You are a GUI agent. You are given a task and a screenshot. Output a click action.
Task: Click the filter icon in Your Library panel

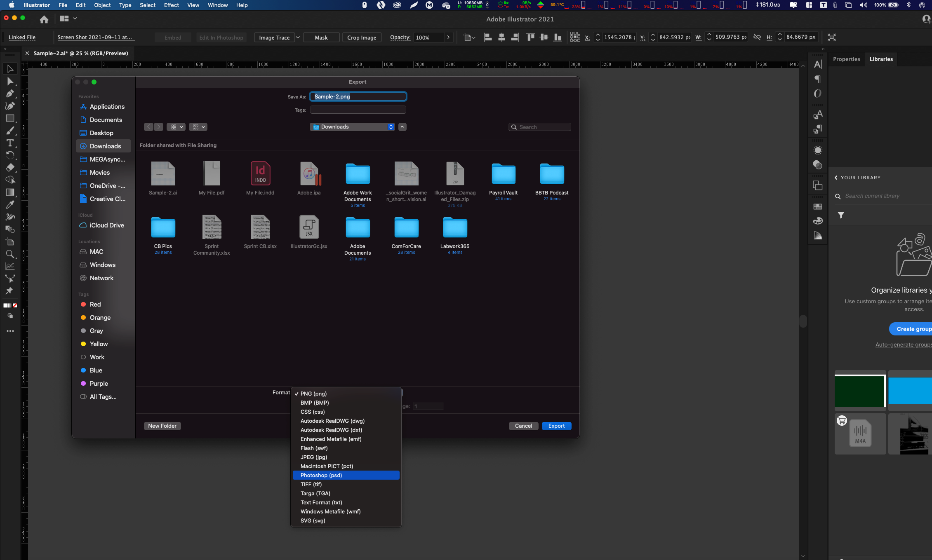[841, 215]
